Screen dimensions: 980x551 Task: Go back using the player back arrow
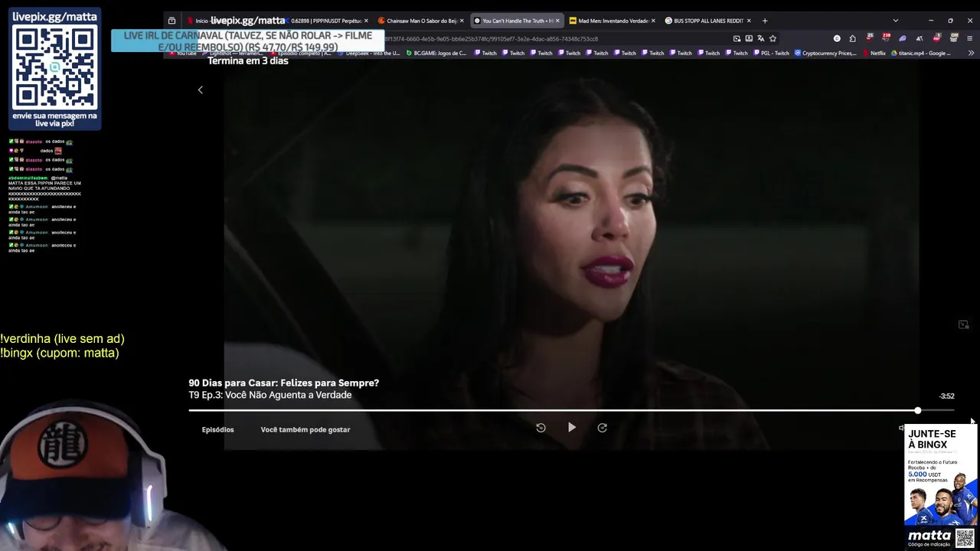click(201, 90)
